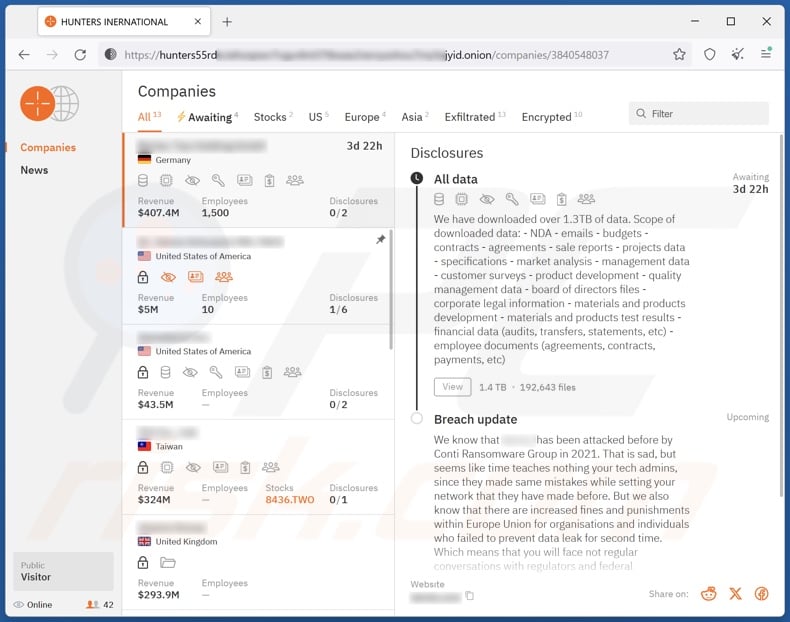Viewport: 790px width, 622px height.
Task: Switch to the Stocks tab
Action: 273,117
